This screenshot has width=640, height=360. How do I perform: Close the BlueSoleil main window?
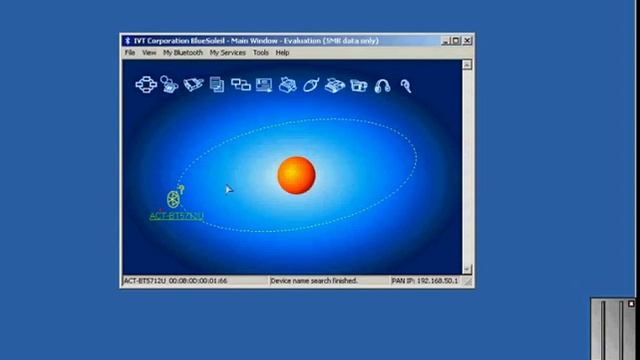[467, 41]
